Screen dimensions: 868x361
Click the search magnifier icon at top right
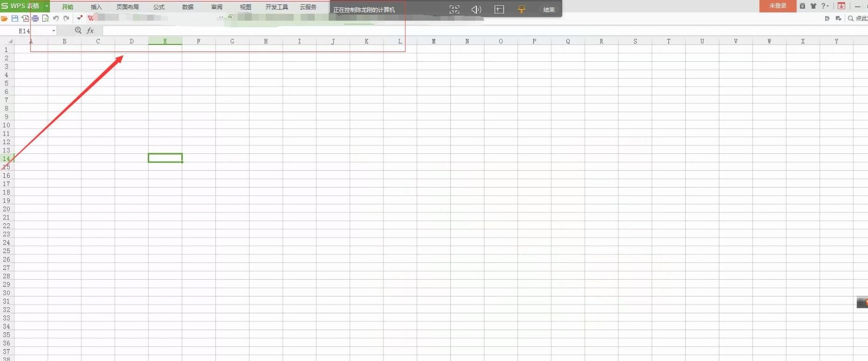pos(851,18)
